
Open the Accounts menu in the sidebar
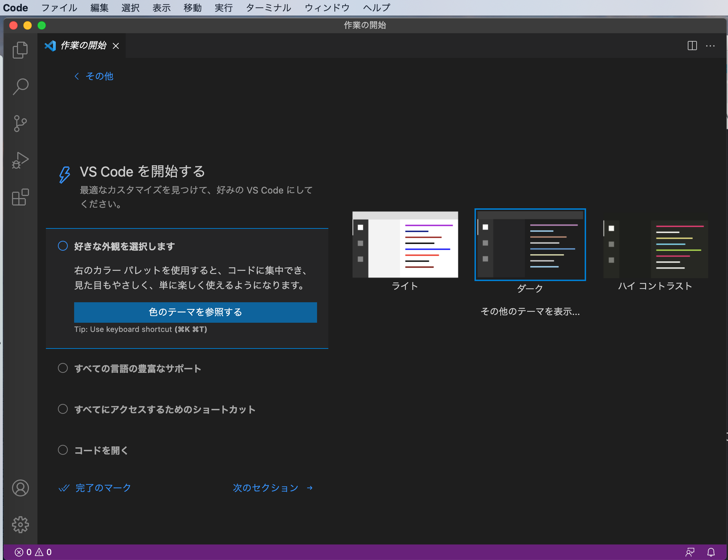point(20,488)
